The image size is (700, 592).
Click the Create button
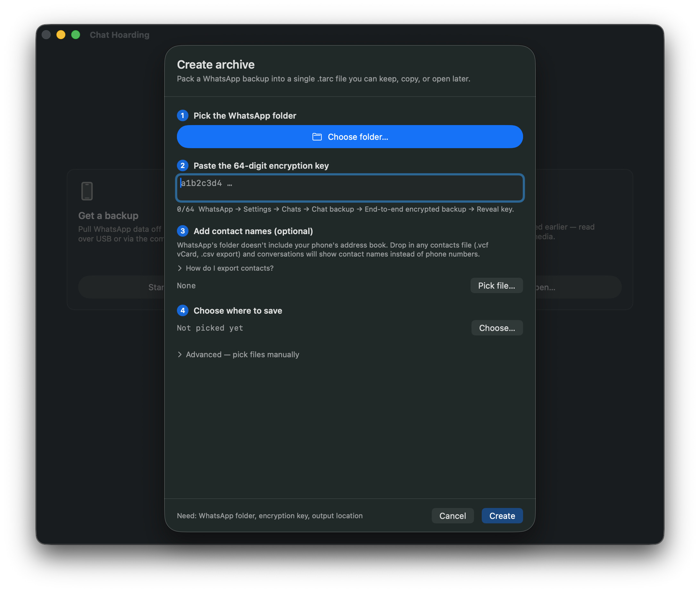502,516
